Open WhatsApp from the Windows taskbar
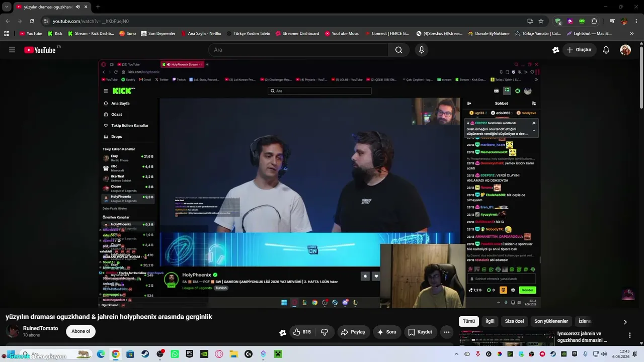 pyautogui.click(x=175, y=354)
